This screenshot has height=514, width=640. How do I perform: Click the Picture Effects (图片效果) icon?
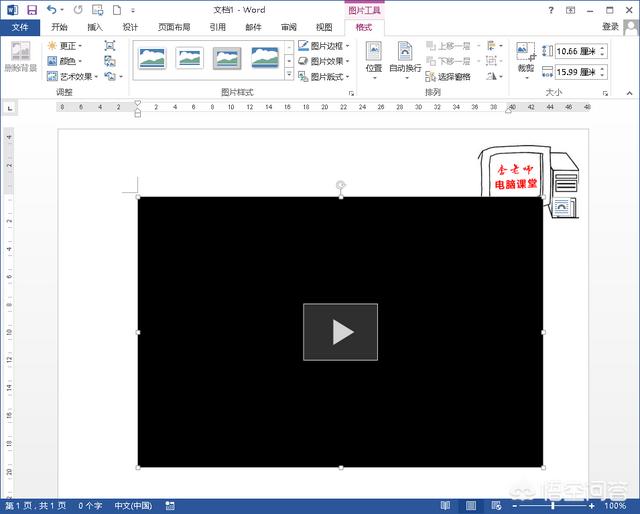click(x=303, y=61)
